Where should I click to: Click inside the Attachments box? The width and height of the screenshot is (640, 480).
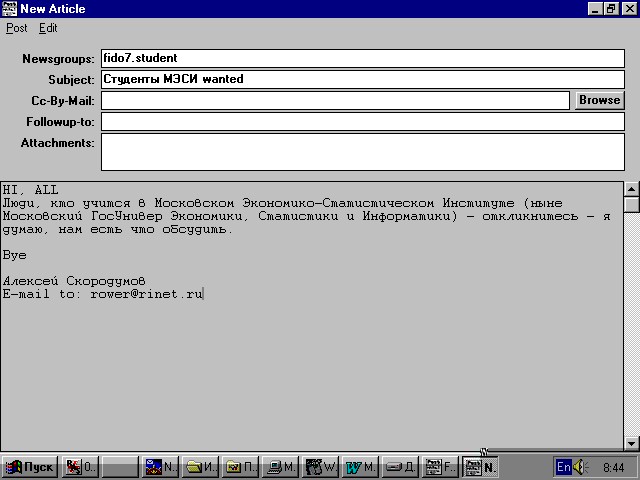click(363, 152)
